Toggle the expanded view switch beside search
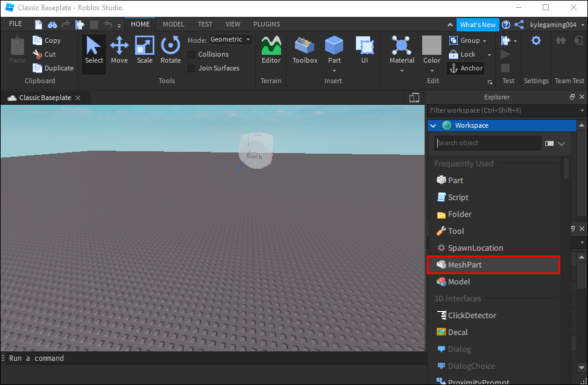The width and height of the screenshot is (588, 385). (x=549, y=143)
